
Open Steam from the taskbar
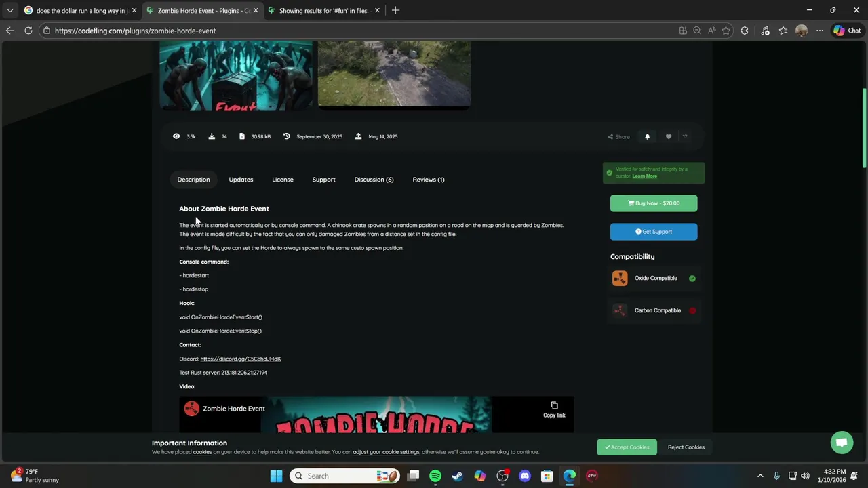458,476
